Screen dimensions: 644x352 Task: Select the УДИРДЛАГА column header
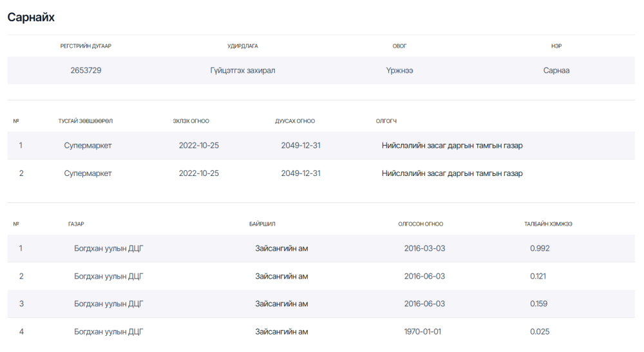[243, 46]
